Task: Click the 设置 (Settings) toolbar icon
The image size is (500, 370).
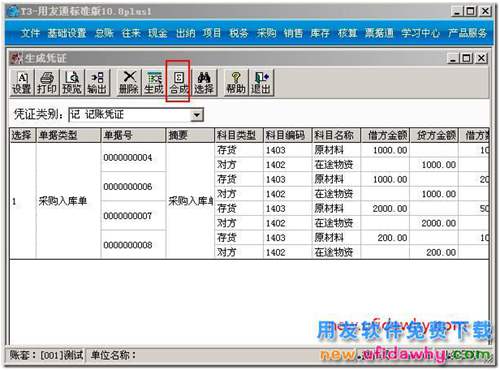Action: [22, 82]
